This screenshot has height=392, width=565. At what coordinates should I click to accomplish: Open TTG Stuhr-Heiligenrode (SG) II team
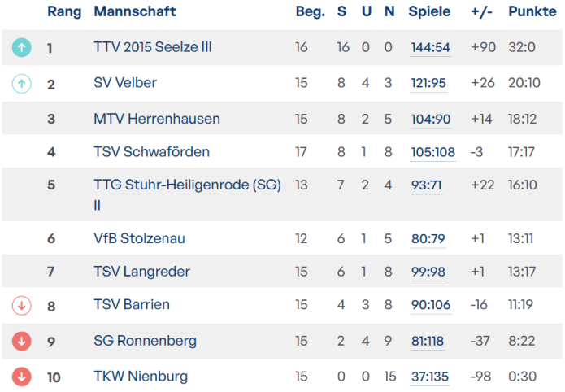[187, 185]
